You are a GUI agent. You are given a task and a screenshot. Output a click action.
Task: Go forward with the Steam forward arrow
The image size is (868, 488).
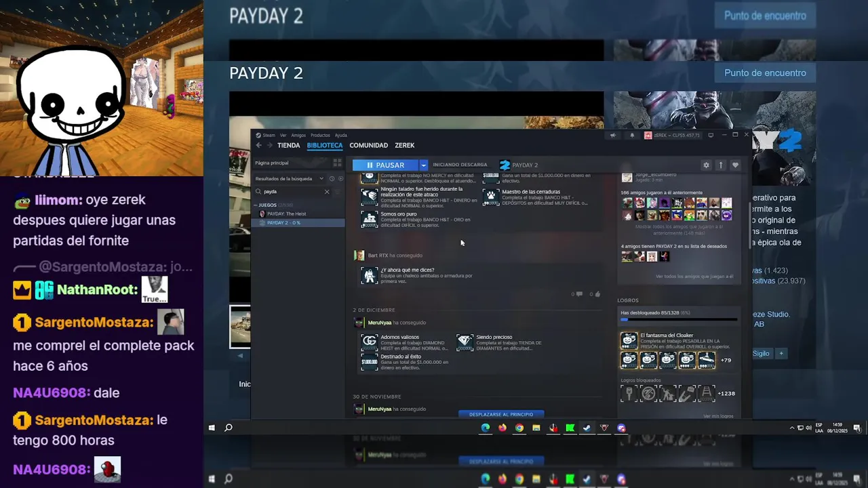pos(269,145)
